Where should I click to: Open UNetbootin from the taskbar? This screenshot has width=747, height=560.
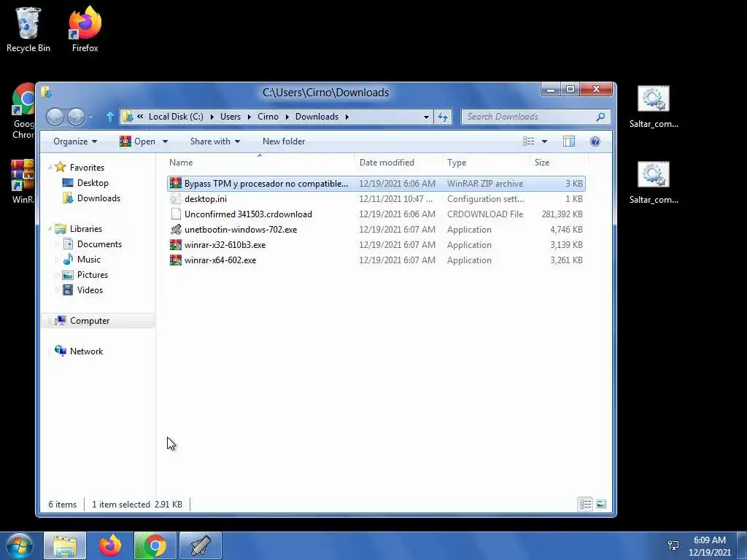[x=201, y=545]
